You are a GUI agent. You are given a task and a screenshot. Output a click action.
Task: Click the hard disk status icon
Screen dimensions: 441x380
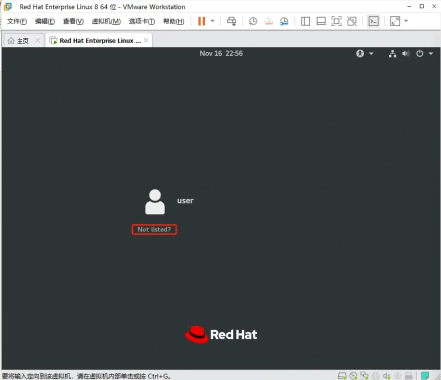342,376
